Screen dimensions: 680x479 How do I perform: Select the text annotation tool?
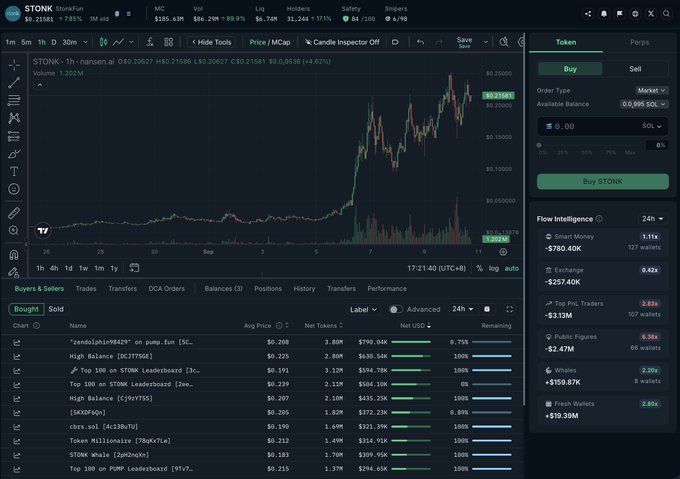14,171
